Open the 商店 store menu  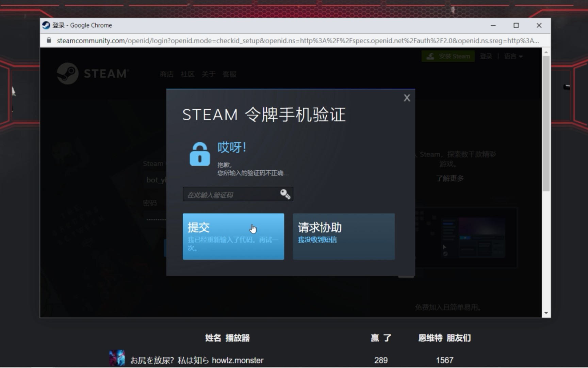167,74
